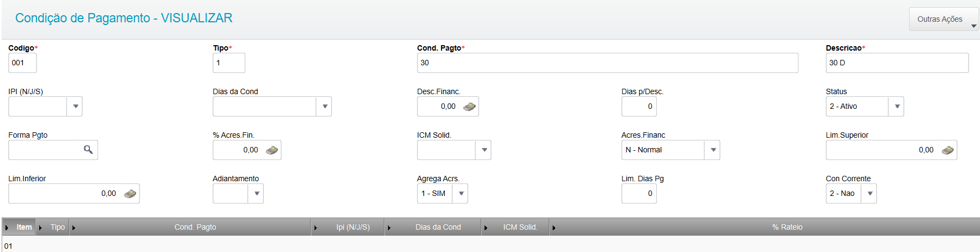Expand the Agrega Acrs. dropdown

461,194
